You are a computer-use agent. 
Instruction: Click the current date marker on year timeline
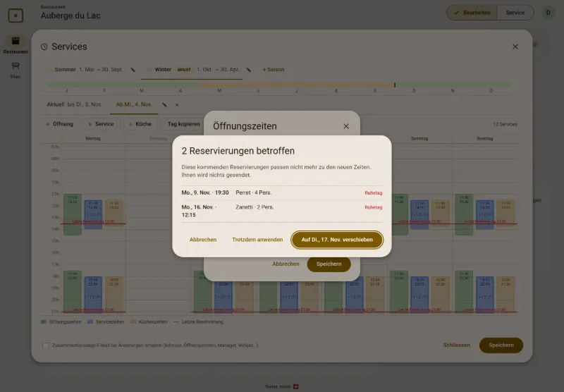[395, 85]
